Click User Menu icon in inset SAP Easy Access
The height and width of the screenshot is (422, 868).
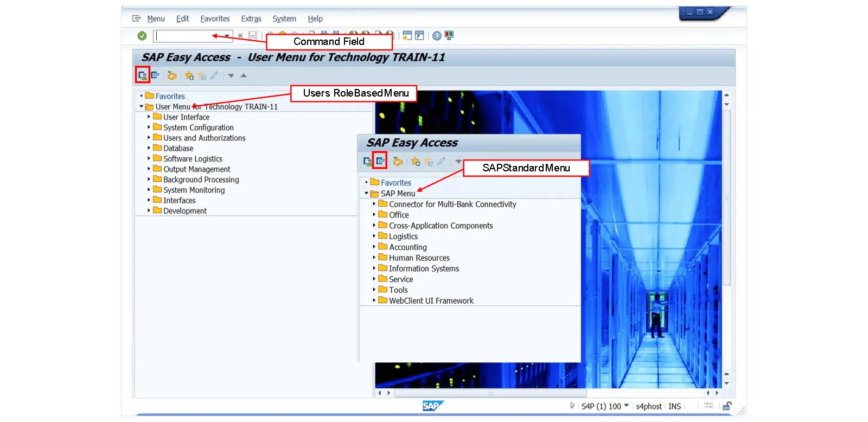(367, 162)
